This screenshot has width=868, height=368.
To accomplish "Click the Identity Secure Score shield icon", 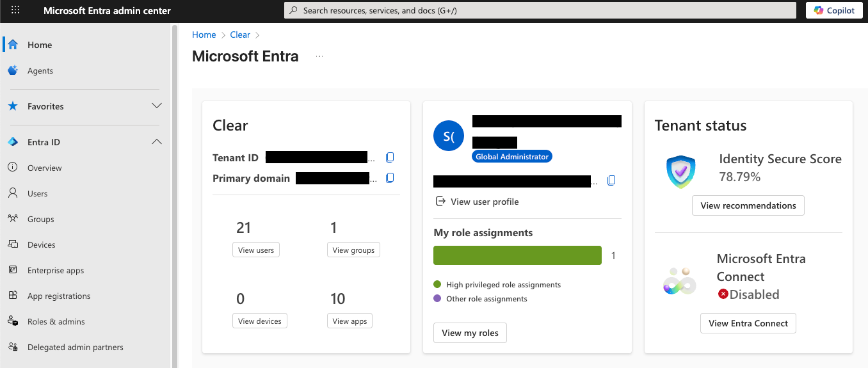I will coord(680,172).
